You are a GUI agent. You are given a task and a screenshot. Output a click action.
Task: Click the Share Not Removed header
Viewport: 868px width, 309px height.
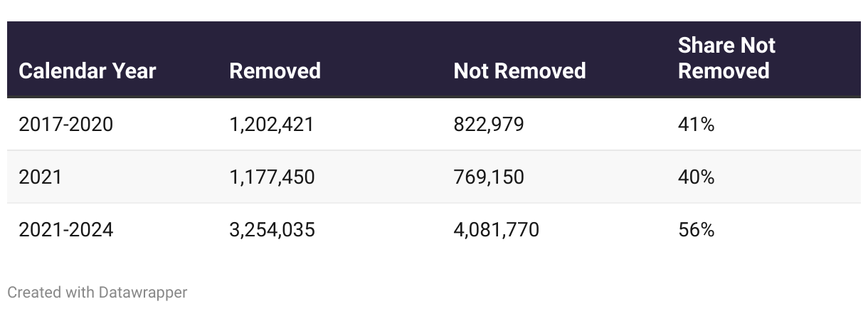[x=726, y=58]
